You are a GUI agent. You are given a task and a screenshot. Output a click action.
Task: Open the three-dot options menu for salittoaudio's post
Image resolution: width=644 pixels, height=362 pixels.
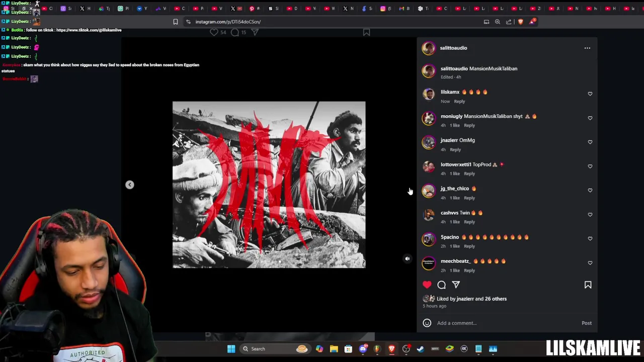point(587,48)
